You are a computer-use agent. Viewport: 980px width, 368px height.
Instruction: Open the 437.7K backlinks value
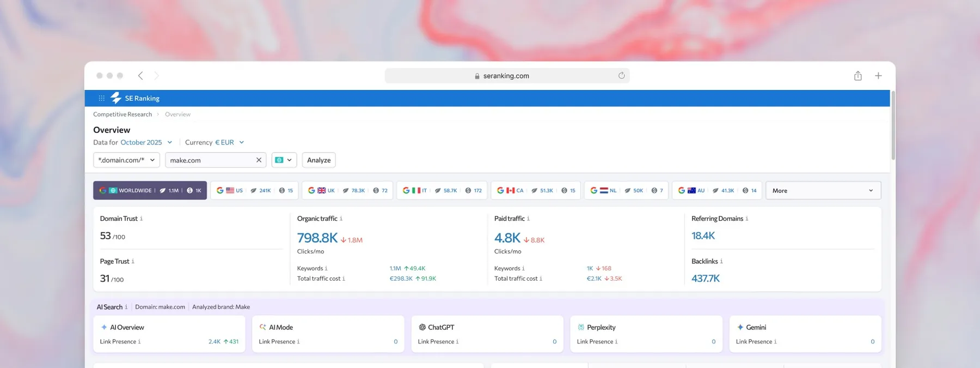click(x=706, y=279)
